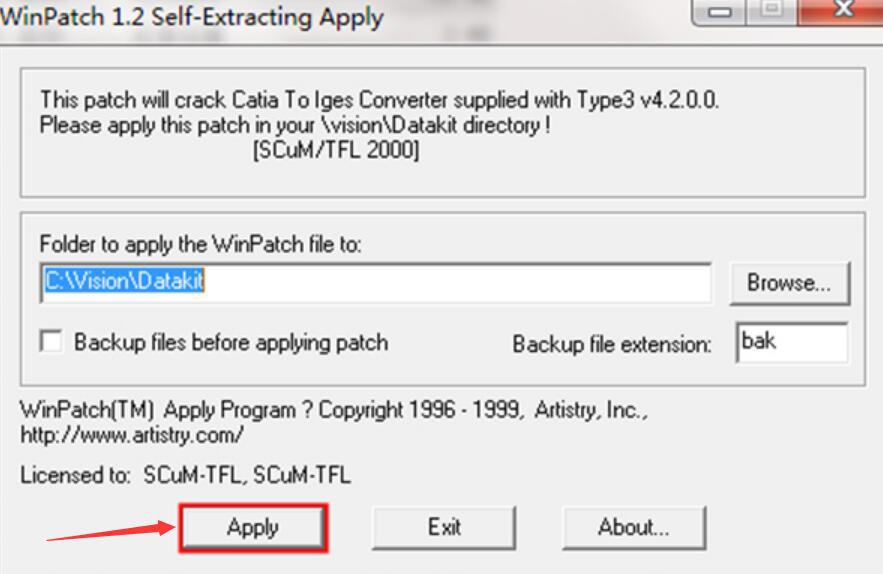Click the red arrow pointing at Apply
This screenshot has width=883, height=574.
pos(110,531)
